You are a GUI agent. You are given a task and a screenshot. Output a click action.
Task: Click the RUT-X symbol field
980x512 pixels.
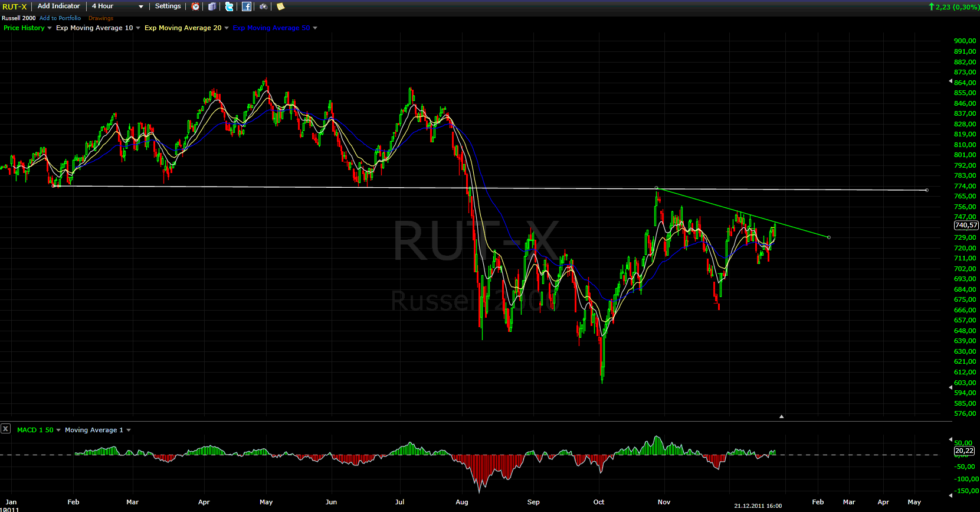[15, 6]
